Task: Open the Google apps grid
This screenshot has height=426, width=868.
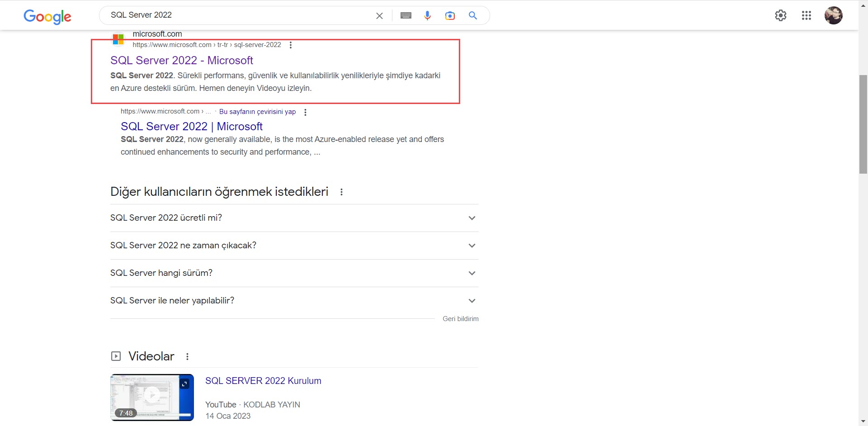Action: (x=806, y=15)
